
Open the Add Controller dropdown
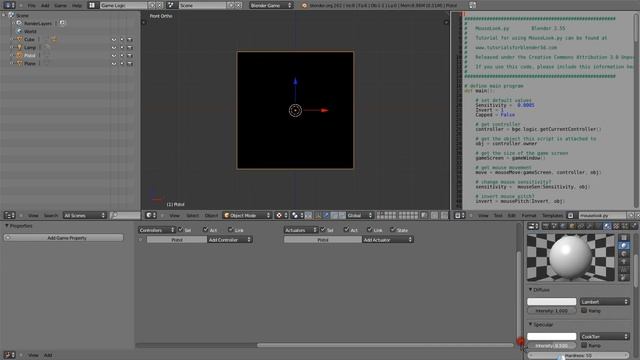click(x=230, y=240)
